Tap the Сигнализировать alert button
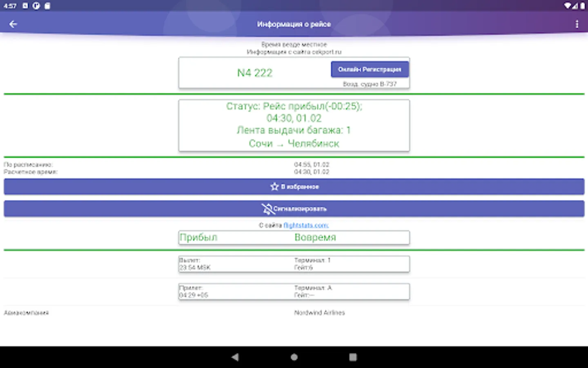Screen dimensions: 588x368 tap(294, 209)
